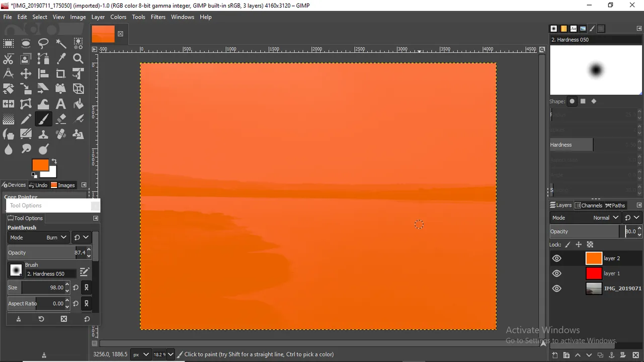Open the Filters menu
Screen dimensions: 644x362
point(158,17)
